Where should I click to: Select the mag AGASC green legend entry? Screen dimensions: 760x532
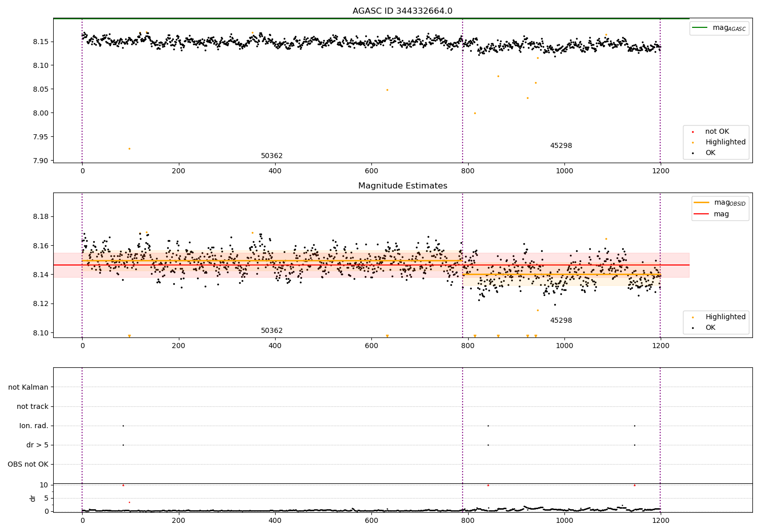click(719, 28)
